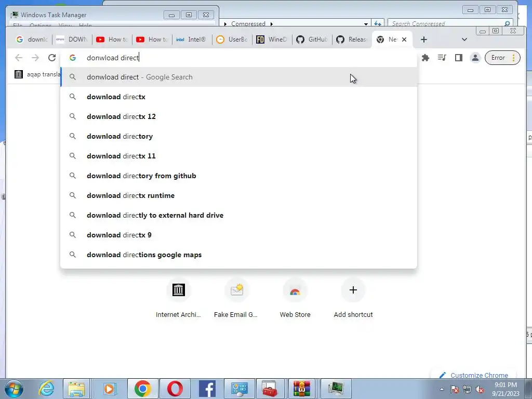Select 'download directx 12' suggestion
532x399 pixels.
[238, 116]
